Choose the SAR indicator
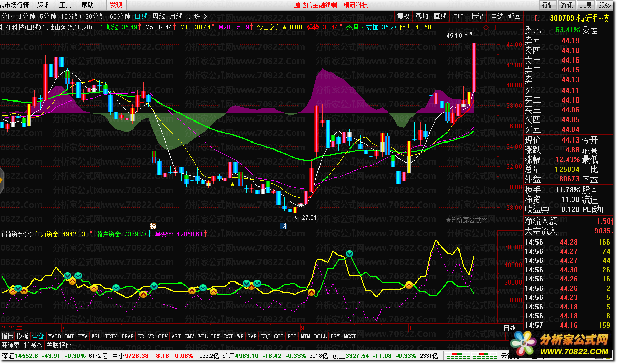Viewport: 618px width, 364px height. (x=252, y=336)
